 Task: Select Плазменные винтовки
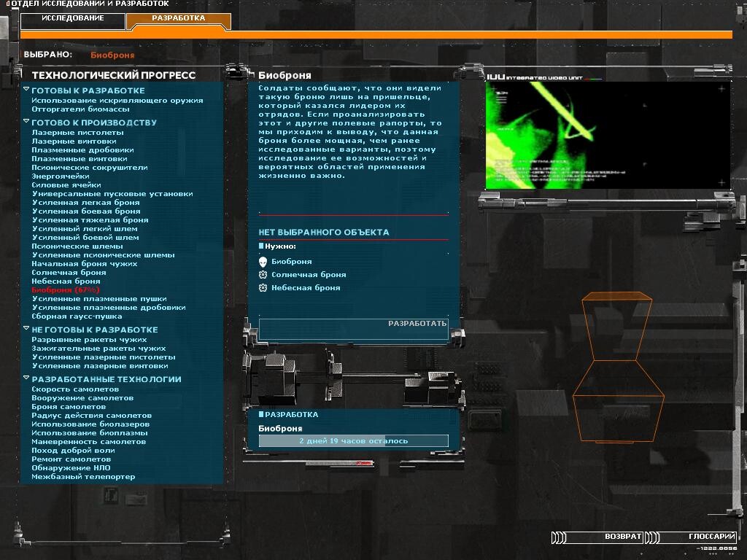[80, 158]
